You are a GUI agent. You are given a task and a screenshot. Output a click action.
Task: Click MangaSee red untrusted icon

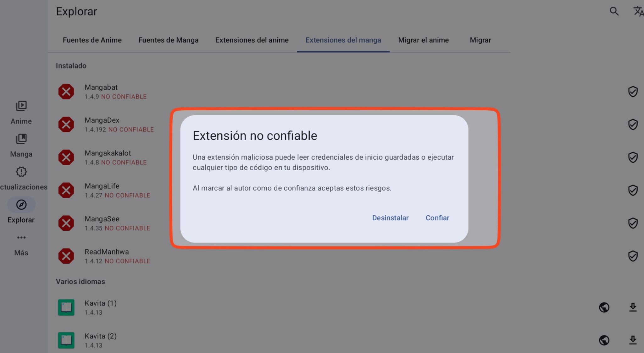click(x=66, y=223)
